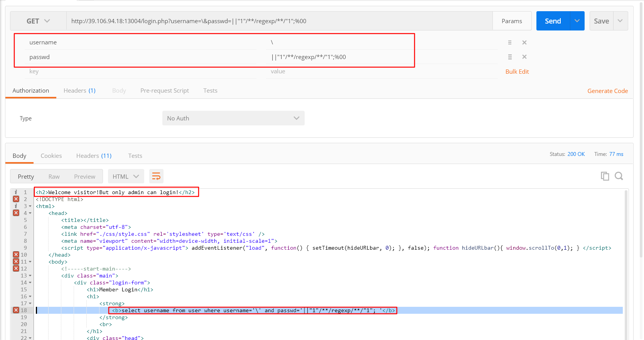Screen dimensions: 644x340
Task: Grab the reorder handle on passwd row
Action: [510, 57]
